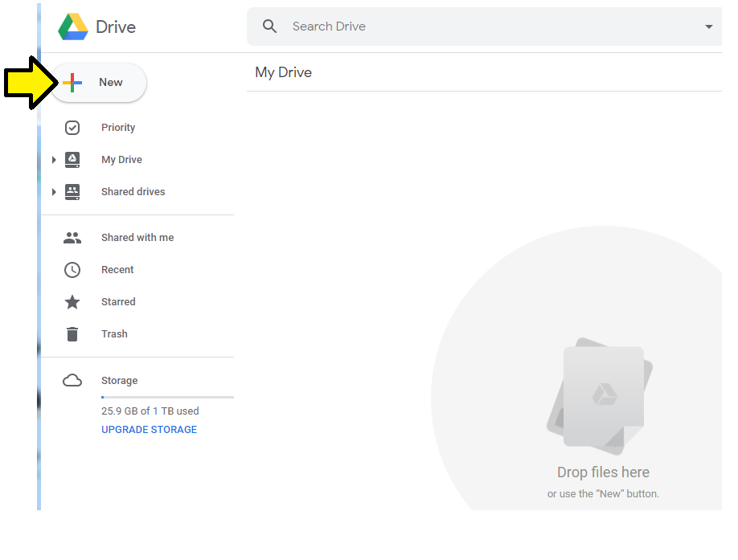This screenshot has height=560, width=738.
Task: Select the Priority checkmark icon
Action: pyautogui.click(x=72, y=128)
